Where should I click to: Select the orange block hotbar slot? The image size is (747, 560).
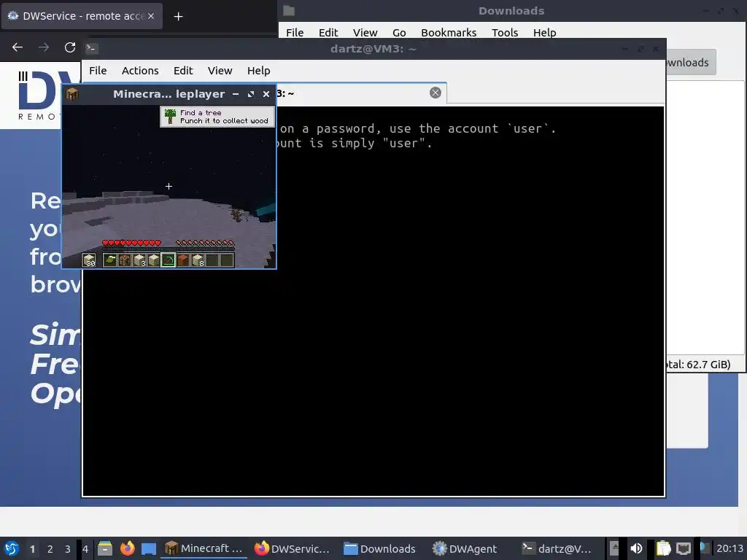[183, 260]
